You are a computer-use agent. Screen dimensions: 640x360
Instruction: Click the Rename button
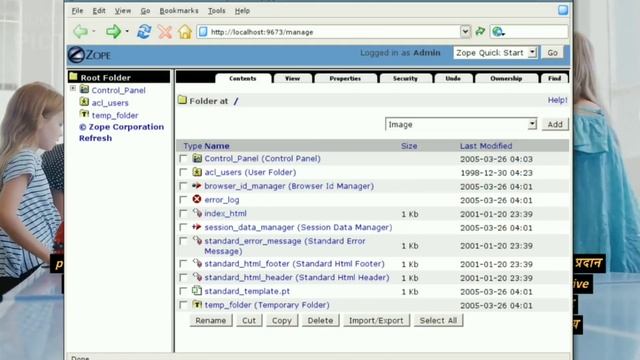point(211,320)
